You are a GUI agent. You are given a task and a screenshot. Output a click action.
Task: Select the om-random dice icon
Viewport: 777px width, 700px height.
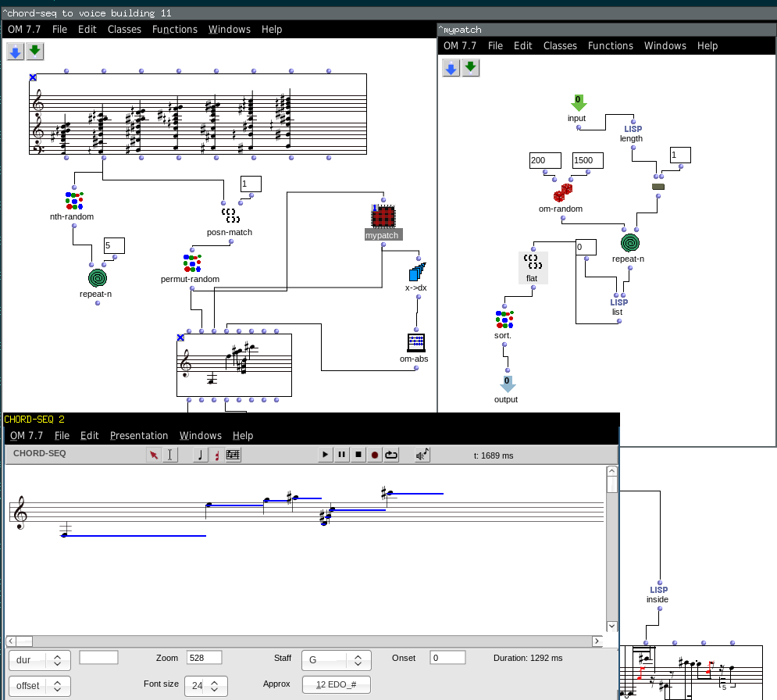click(x=563, y=193)
